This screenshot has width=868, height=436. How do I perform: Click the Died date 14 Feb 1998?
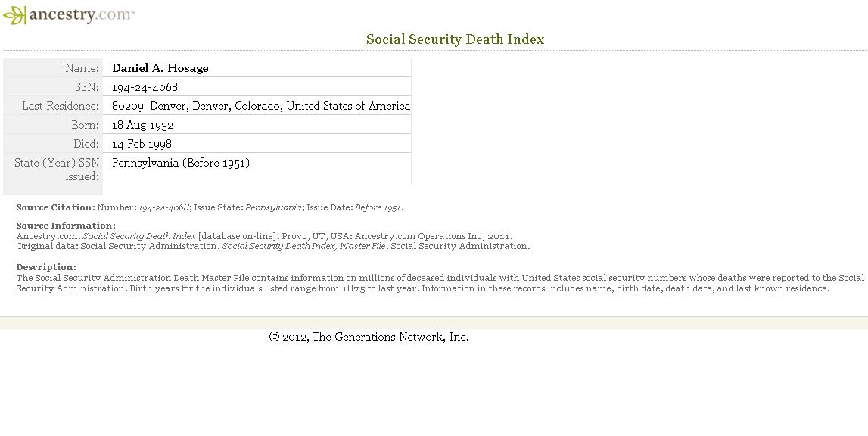pyautogui.click(x=142, y=144)
